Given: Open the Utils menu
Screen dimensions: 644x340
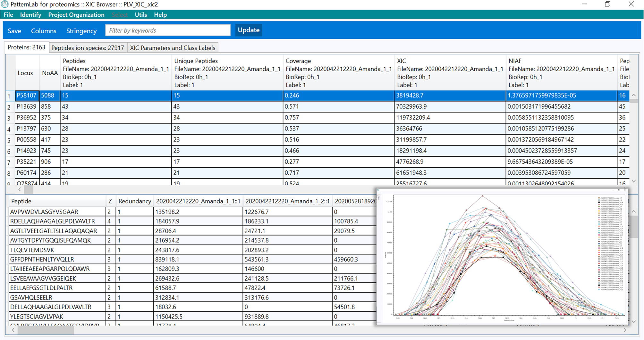Looking at the screenshot, I should click(x=141, y=15).
